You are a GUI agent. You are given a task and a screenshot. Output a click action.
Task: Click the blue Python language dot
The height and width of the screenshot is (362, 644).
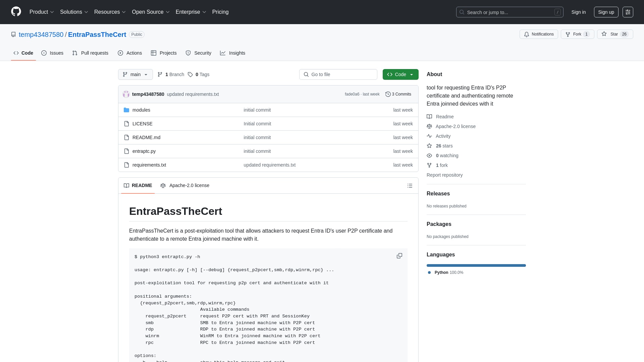[x=429, y=273]
